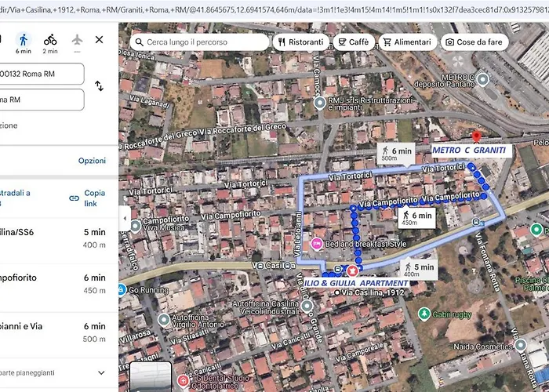This screenshot has width=549, height=392.
Task: Select the walking travel mode icon
Action: coord(24,40)
